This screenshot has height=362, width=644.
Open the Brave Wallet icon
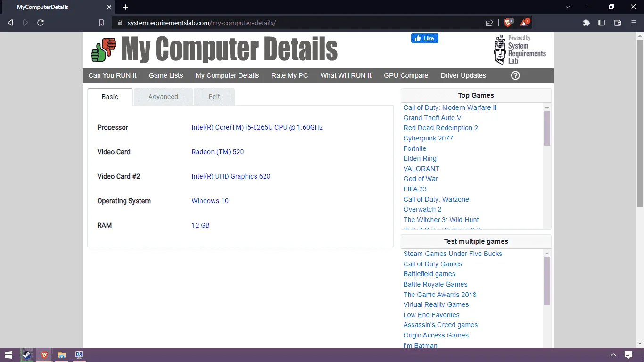[618, 23]
